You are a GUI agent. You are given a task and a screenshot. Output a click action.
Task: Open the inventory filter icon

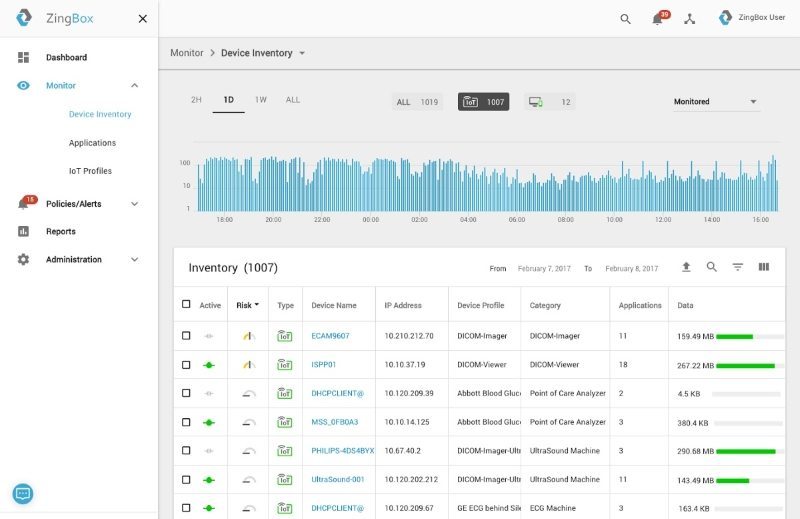click(x=738, y=267)
